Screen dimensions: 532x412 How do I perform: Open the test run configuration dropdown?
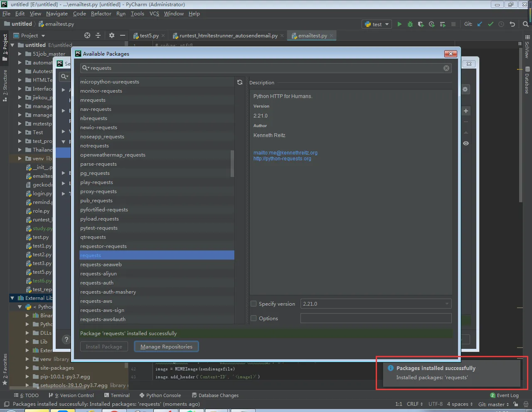[x=377, y=24]
